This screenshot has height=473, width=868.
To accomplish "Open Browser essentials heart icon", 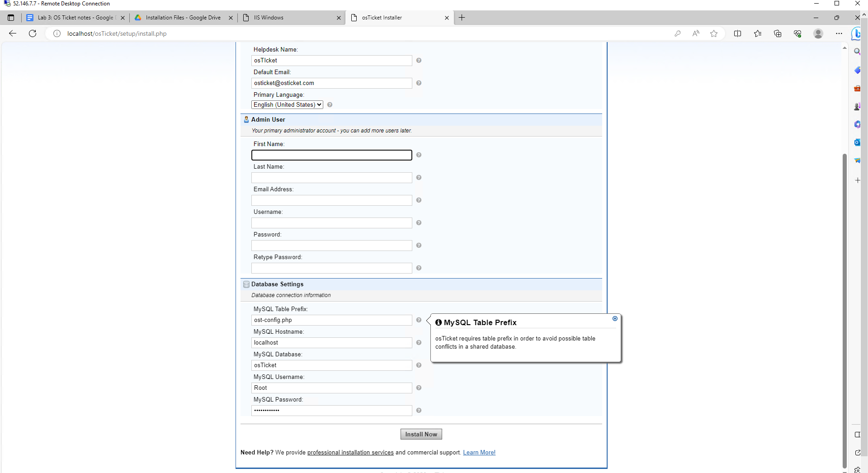I will 797,33.
